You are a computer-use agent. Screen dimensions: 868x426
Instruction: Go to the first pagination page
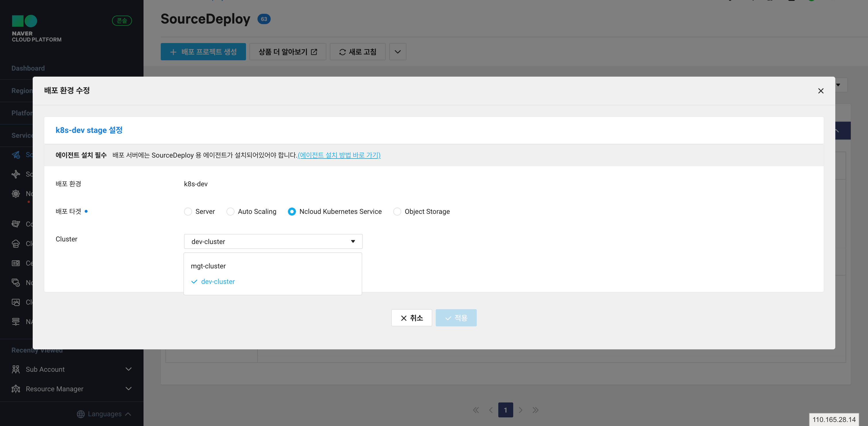pos(475,410)
